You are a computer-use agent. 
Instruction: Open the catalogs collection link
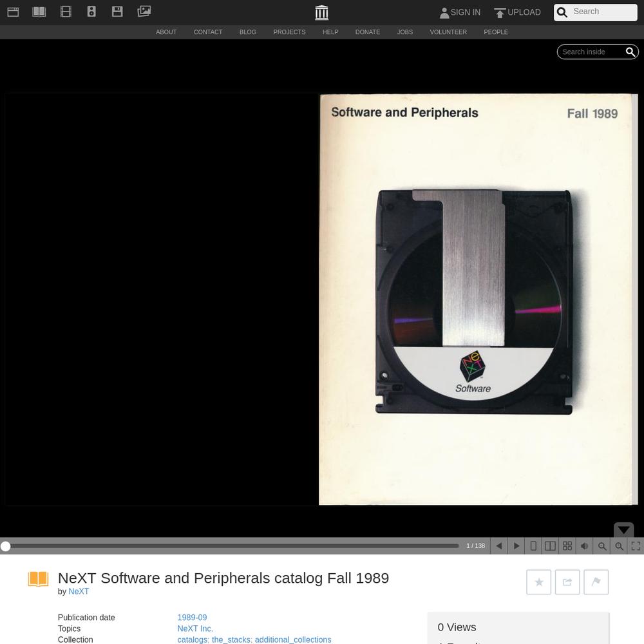click(x=193, y=640)
